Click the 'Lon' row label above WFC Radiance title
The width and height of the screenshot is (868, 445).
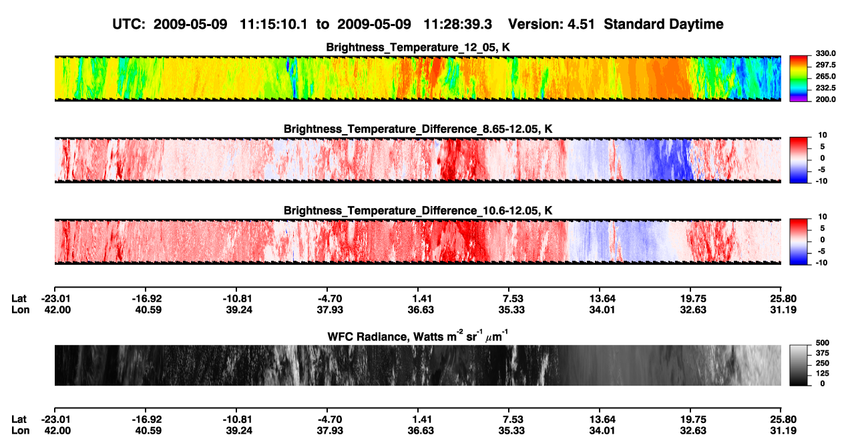click(20, 310)
